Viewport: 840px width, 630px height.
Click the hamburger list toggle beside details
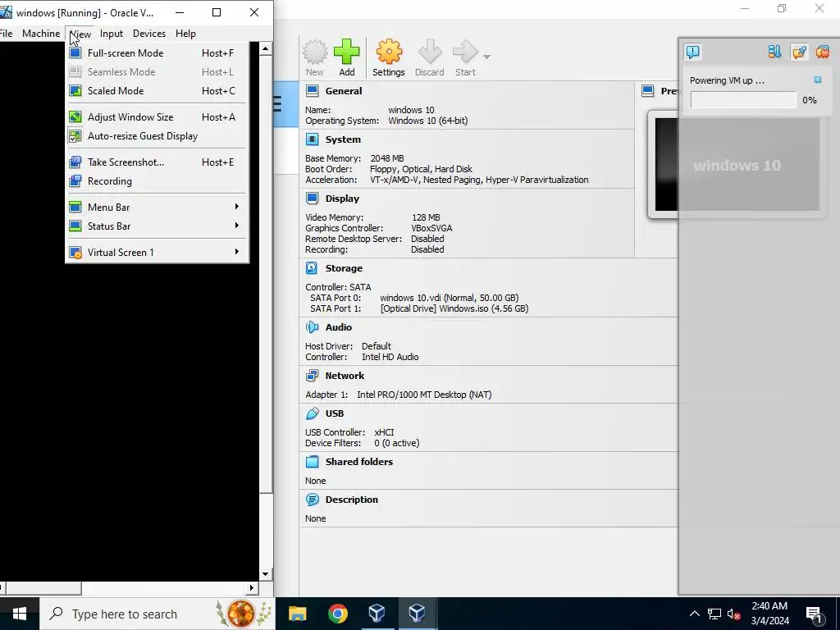(x=277, y=103)
